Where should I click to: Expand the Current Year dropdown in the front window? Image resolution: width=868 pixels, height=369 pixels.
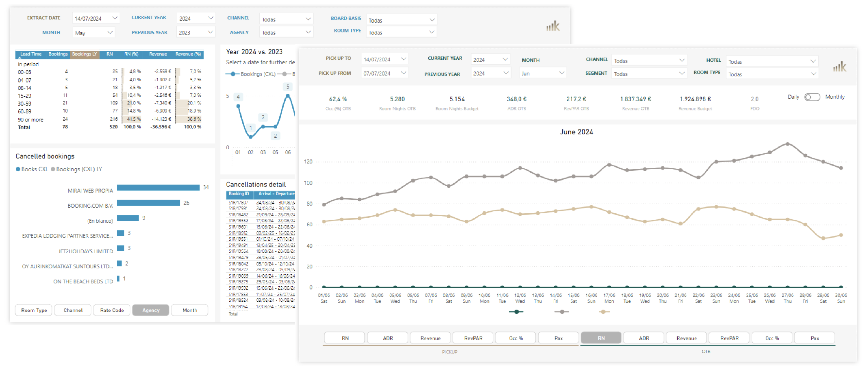(x=490, y=59)
